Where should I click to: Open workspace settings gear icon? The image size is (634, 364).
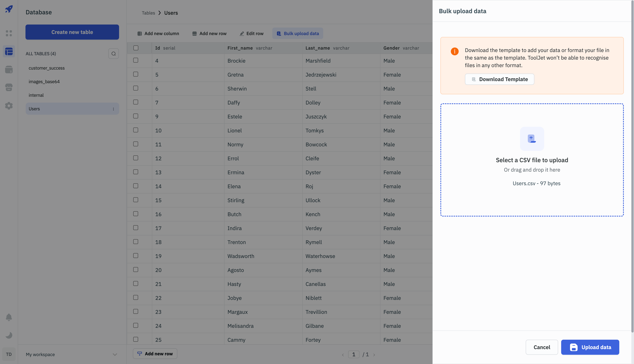pyautogui.click(x=9, y=106)
